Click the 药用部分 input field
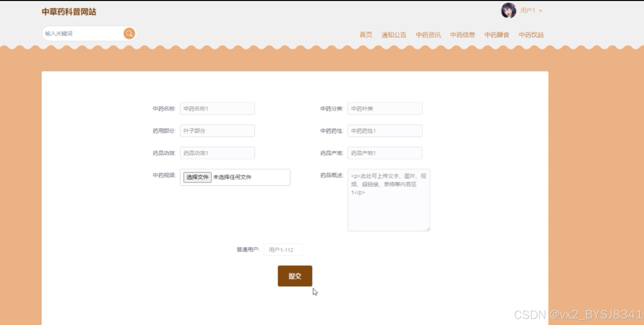 pos(217,131)
